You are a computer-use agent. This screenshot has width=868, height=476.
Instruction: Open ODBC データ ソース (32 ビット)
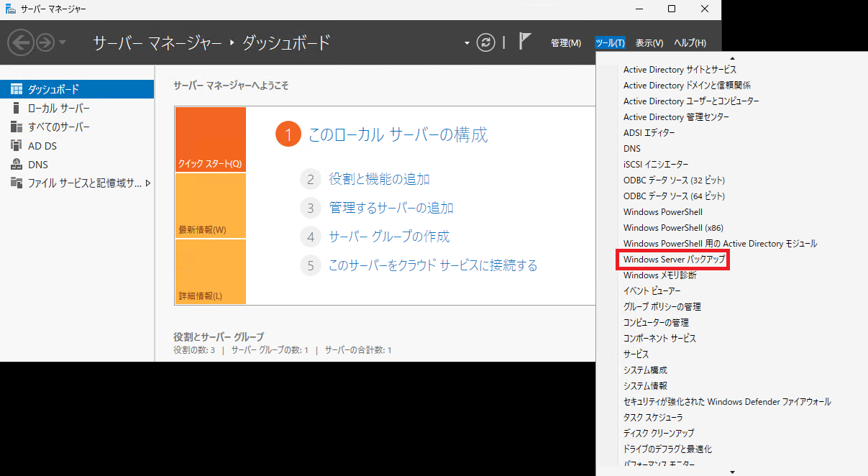tap(675, 180)
